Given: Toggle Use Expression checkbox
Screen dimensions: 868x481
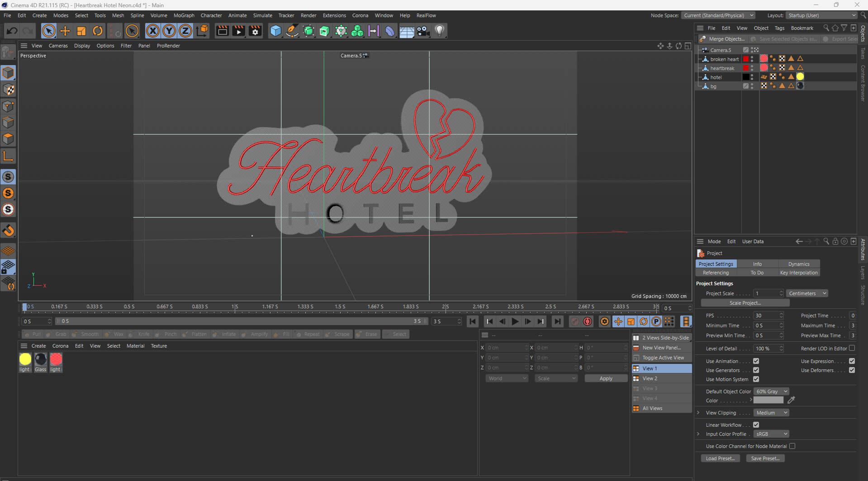Looking at the screenshot, I should [x=852, y=361].
